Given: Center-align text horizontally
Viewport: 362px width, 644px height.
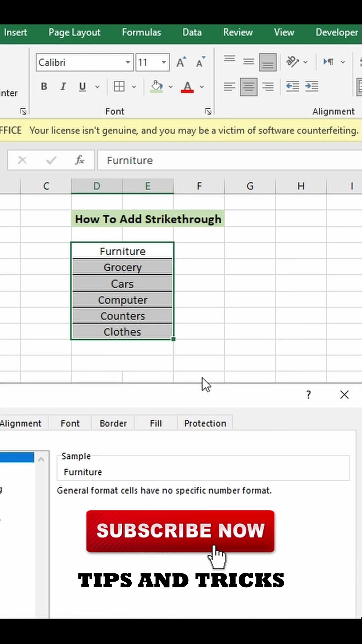Looking at the screenshot, I should [x=249, y=87].
